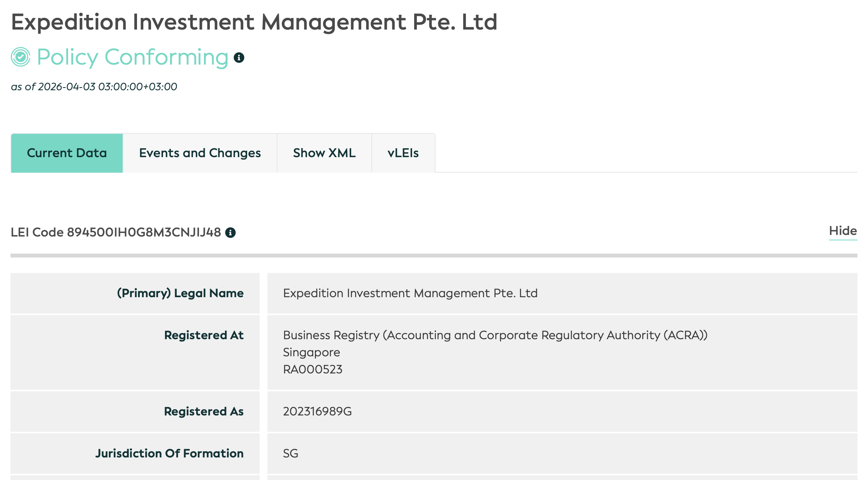Click the as of 2026-04-03 timestamp
The width and height of the screenshot is (868, 480).
pos(94,86)
